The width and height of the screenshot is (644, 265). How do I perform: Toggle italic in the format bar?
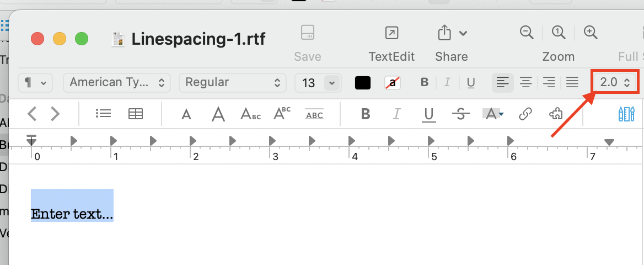tap(447, 83)
